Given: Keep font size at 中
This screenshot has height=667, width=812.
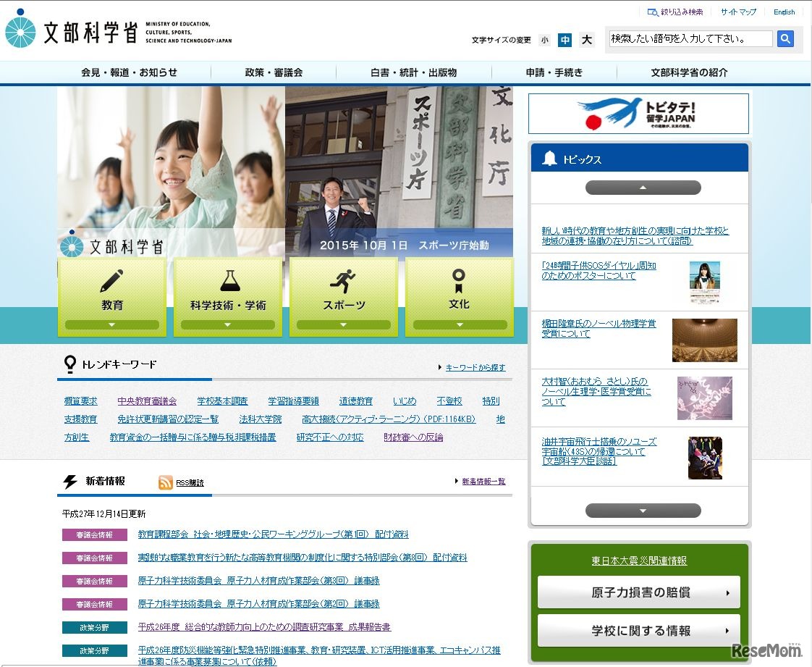Looking at the screenshot, I should (x=564, y=40).
